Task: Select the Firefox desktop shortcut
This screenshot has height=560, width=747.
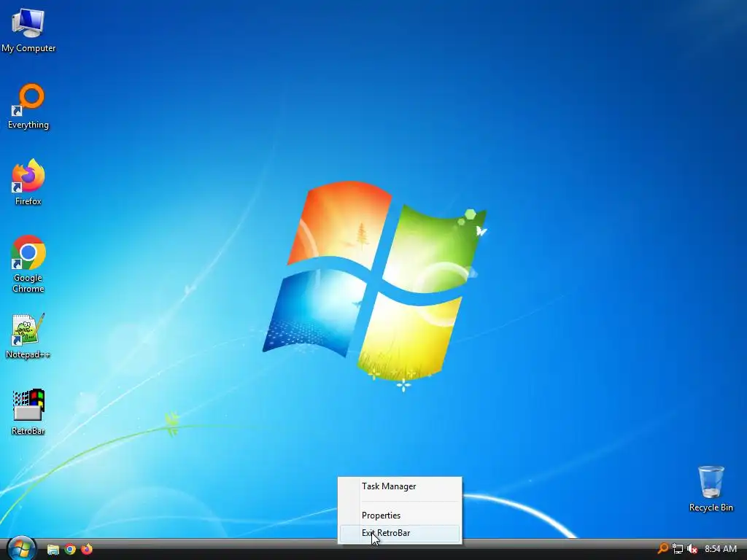Action: click(28, 182)
